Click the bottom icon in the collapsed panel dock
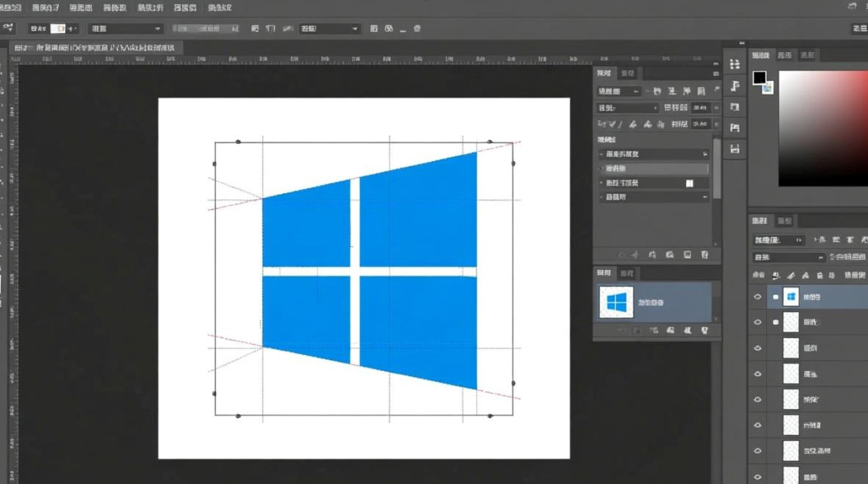Screen dimensions: 868x484 [x=734, y=149]
